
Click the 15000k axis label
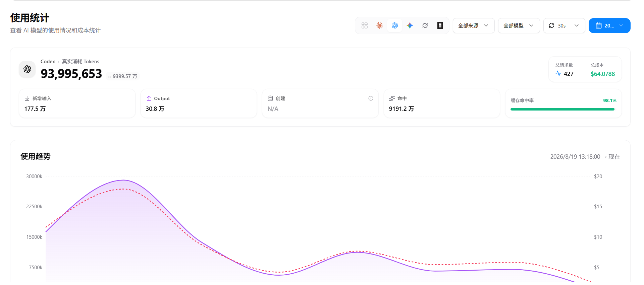click(x=34, y=237)
